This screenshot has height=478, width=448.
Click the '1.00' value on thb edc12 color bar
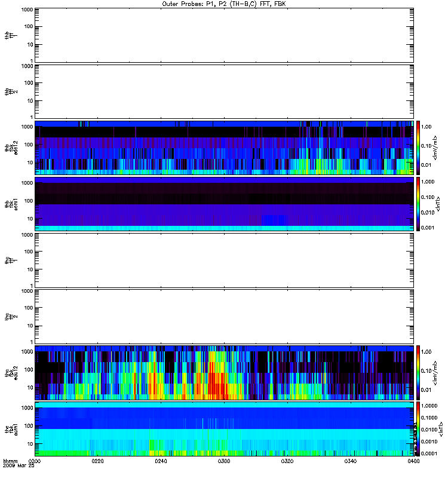pos(426,127)
